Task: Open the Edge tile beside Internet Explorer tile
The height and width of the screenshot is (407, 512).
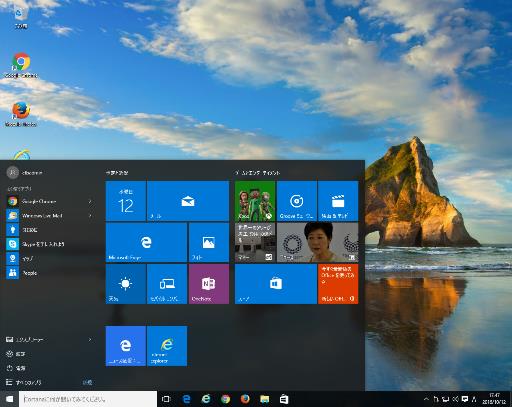Action: 126,346
